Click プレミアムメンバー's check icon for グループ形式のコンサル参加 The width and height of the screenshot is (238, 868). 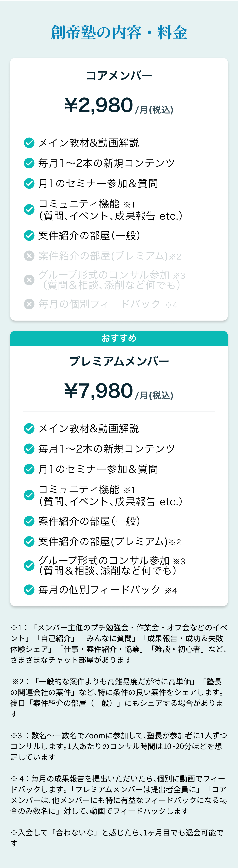point(29,566)
